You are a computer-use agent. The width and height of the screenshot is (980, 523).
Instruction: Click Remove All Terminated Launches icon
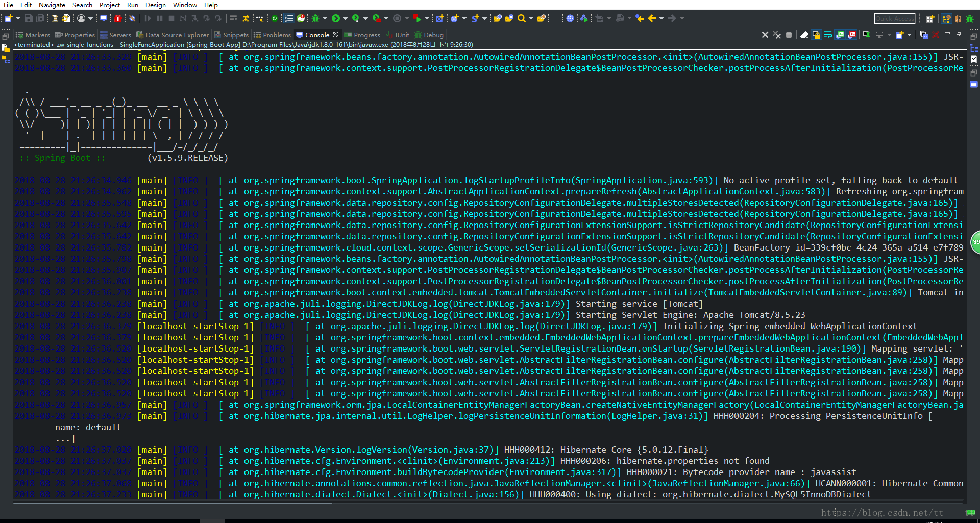776,35
